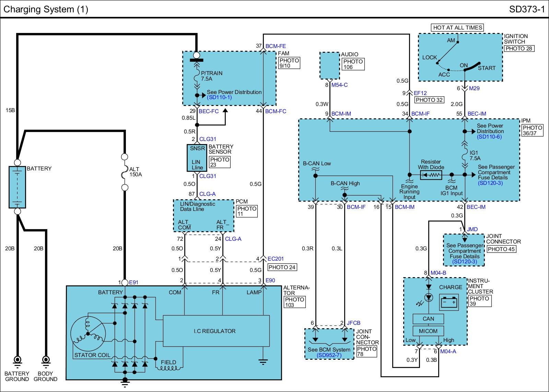
Task: Click the PHOTO 106 audio reference box
Action: click(353, 64)
